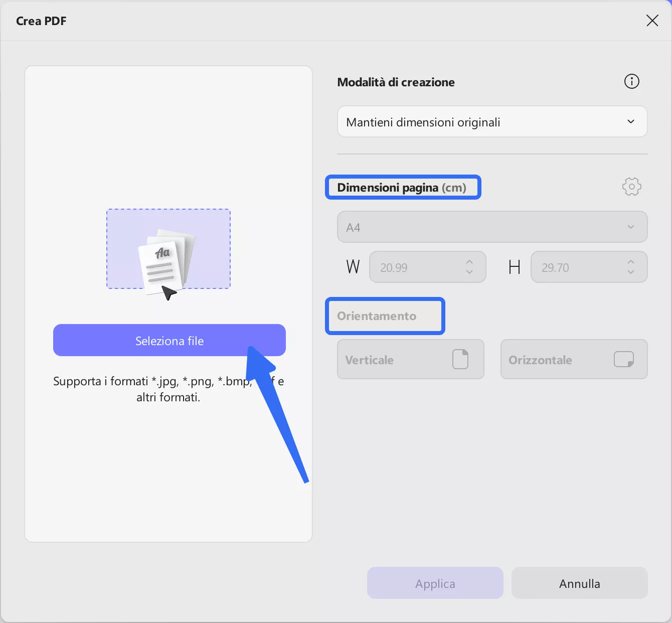This screenshot has width=672, height=623.
Task: Click the supported formats description text
Action: (169, 389)
